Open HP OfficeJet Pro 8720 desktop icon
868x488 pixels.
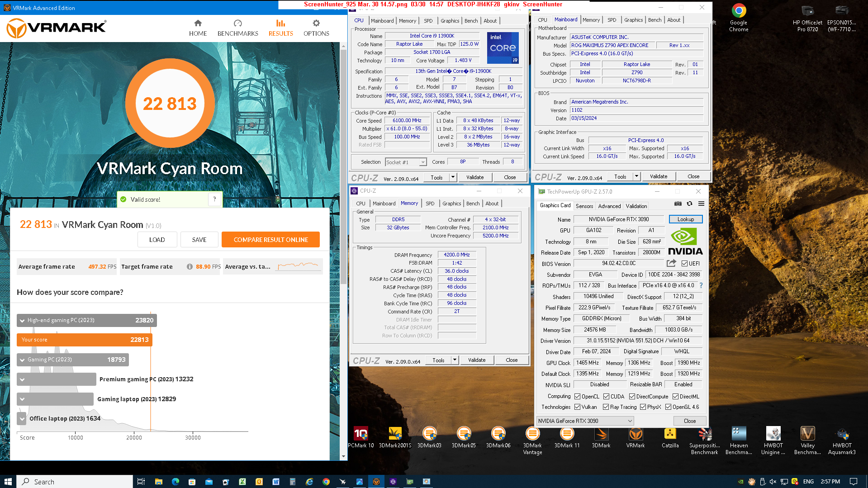pyautogui.click(x=807, y=18)
